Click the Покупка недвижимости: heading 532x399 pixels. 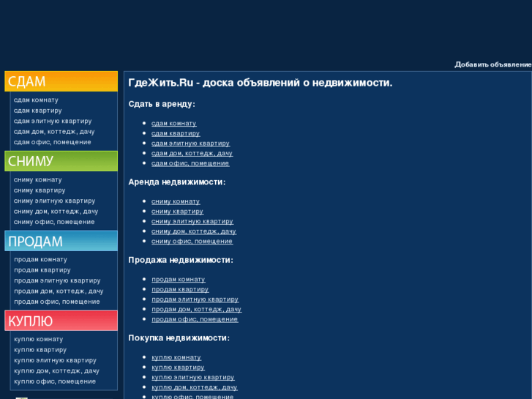179,338
